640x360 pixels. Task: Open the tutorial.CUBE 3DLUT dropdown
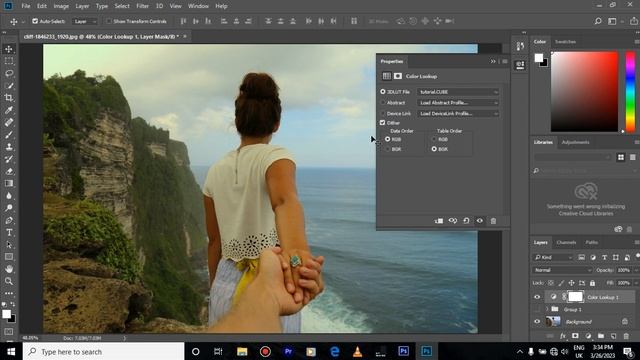point(458,92)
